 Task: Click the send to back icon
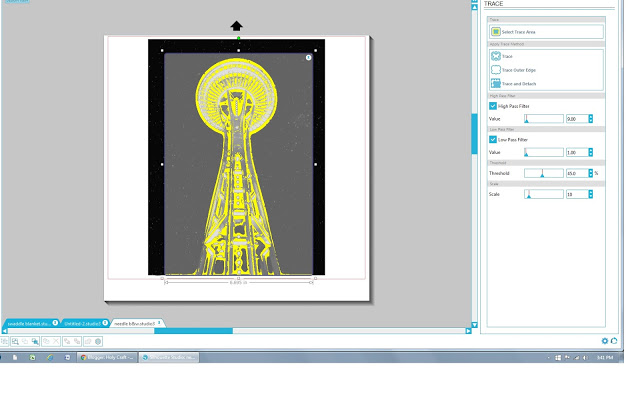coord(77,341)
